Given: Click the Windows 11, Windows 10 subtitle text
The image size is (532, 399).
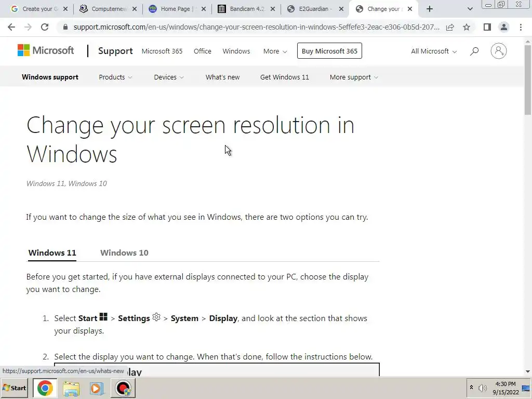Looking at the screenshot, I should coord(66,183).
